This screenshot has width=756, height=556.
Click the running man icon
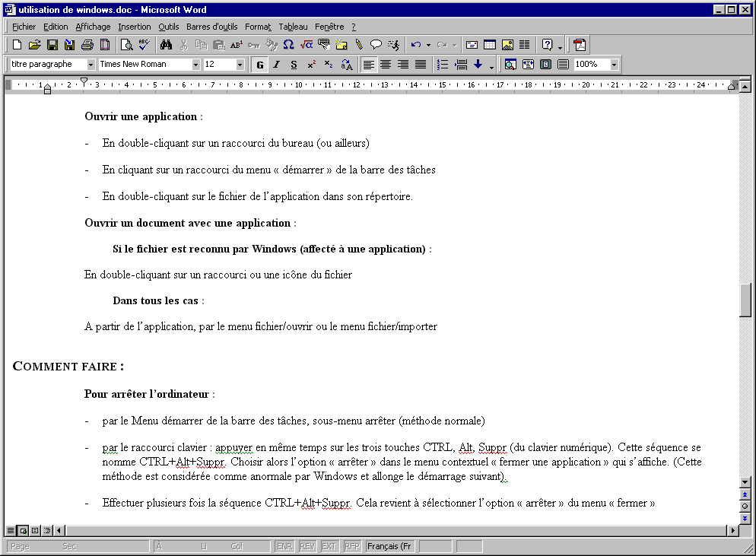[393, 46]
